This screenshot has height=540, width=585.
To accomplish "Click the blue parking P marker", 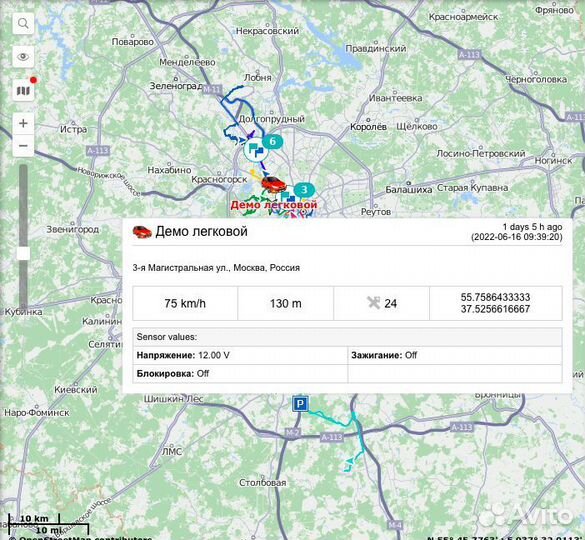I will click(x=300, y=404).
